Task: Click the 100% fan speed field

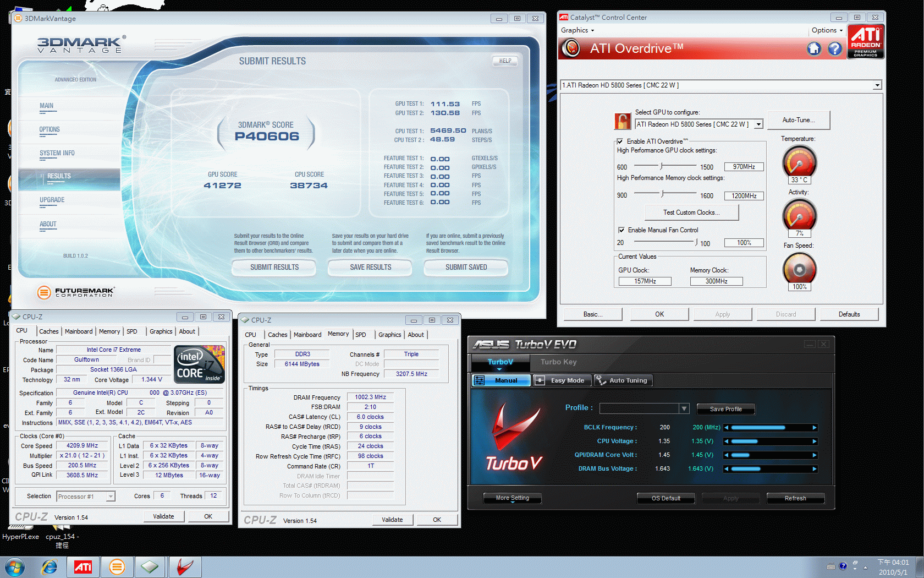Action: tap(744, 243)
